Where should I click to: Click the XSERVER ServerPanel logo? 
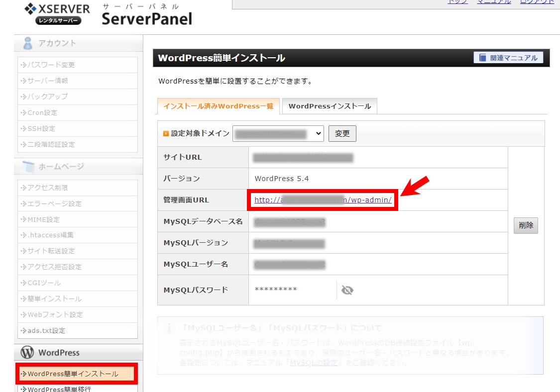[x=108, y=14]
